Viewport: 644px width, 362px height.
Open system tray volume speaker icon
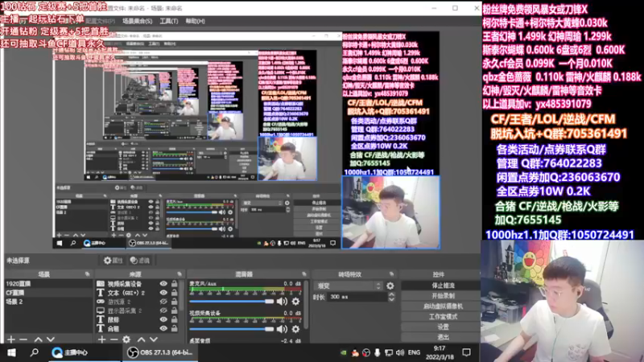coord(399,352)
